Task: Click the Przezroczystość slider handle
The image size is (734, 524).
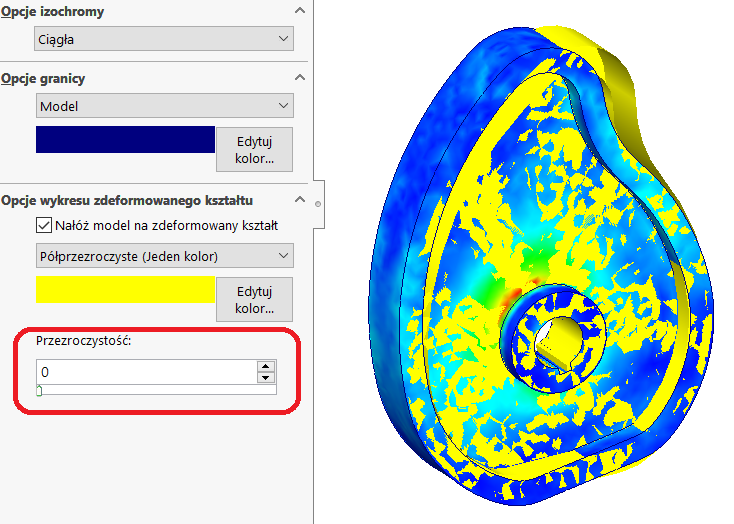Action: coord(39,391)
